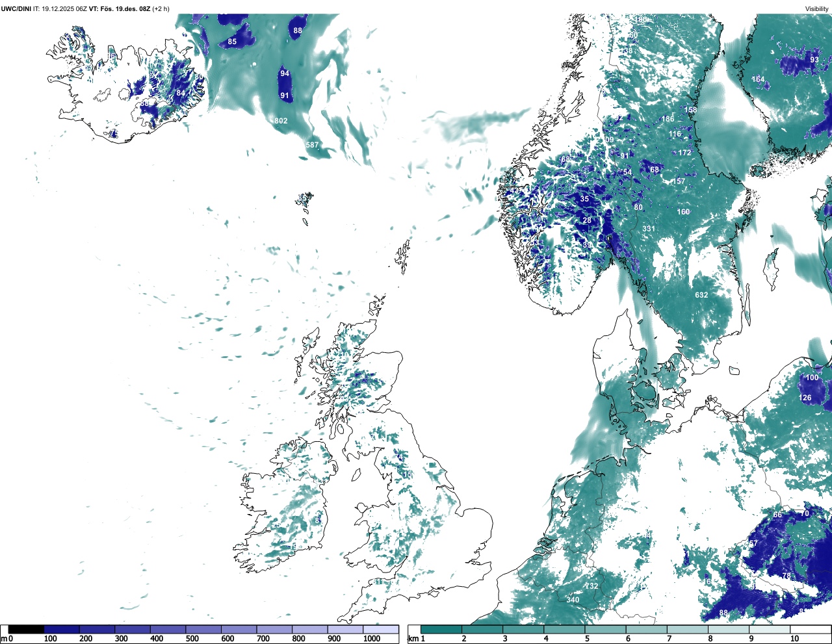Click the 1–2 km dark teal legend swatch

[441, 629]
